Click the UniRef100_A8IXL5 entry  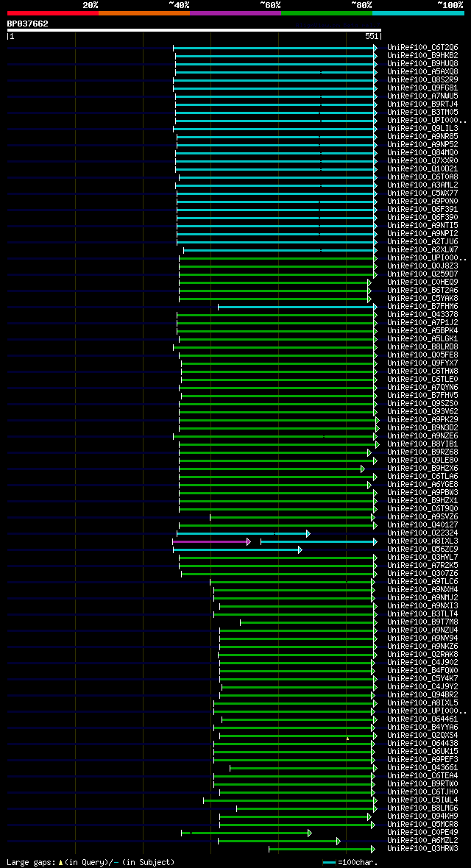point(422,702)
